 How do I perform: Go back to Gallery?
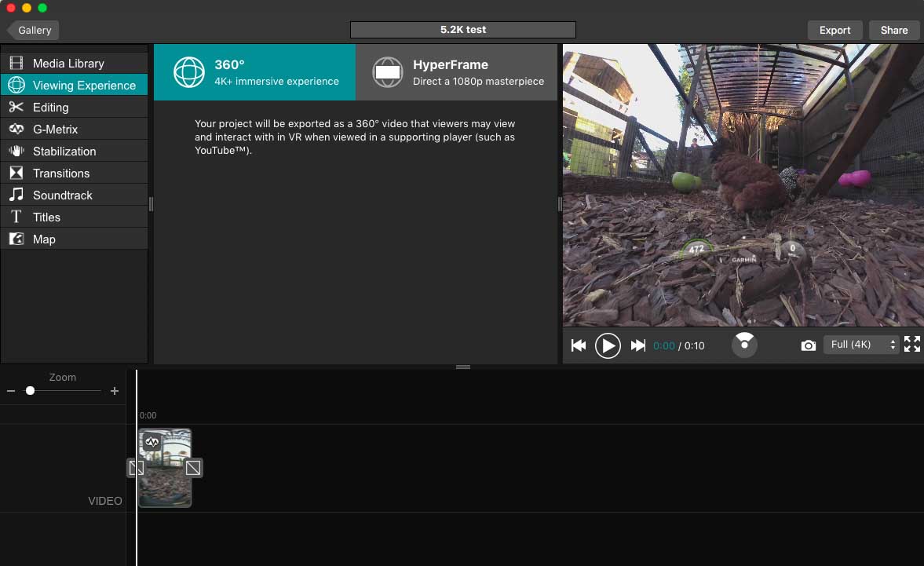coord(33,30)
